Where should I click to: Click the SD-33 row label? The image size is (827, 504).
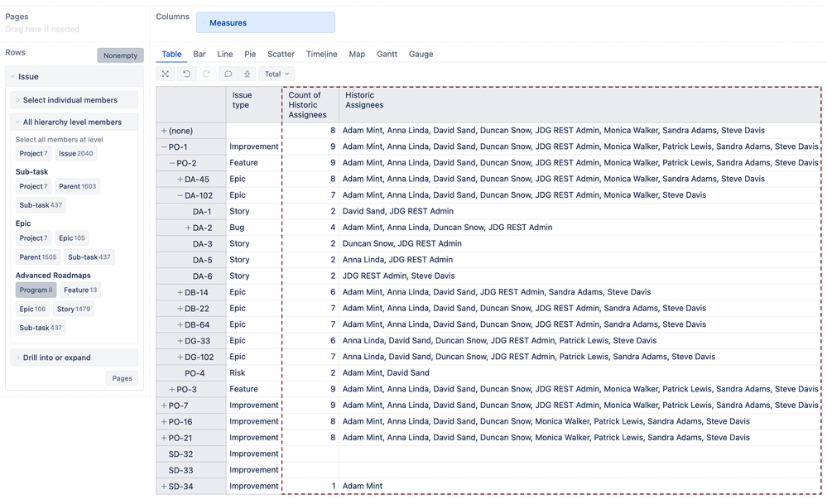[180, 470]
